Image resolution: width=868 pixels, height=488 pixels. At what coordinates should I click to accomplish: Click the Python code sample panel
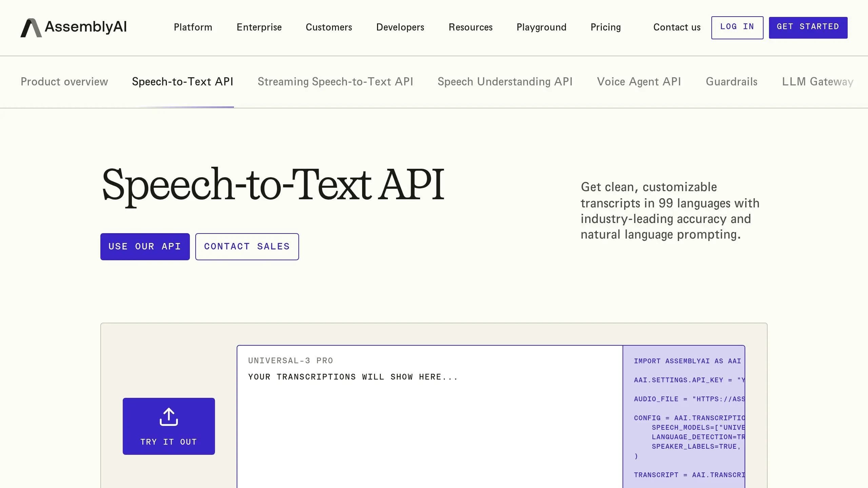click(684, 416)
